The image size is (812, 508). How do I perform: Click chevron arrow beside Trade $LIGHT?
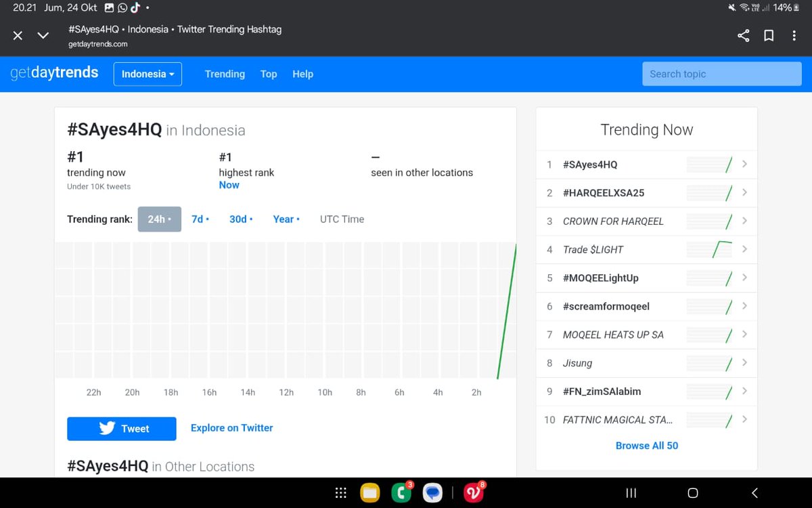click(x=744, y=249)
